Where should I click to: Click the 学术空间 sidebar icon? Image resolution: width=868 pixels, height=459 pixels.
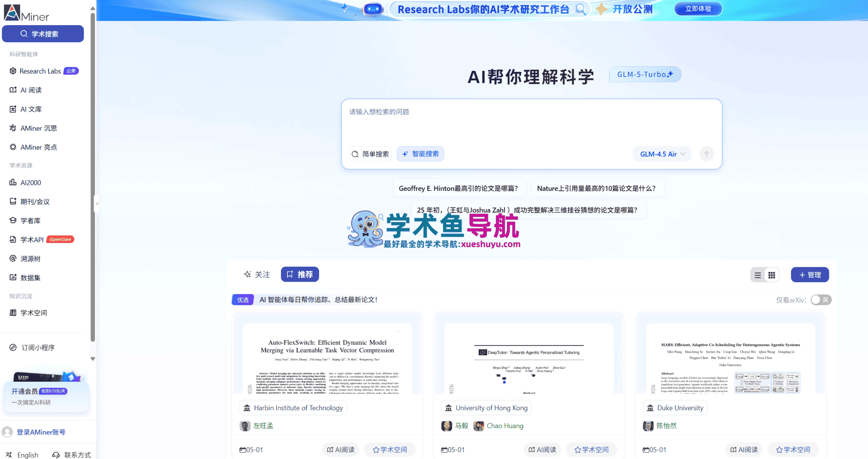pos(13,313)
